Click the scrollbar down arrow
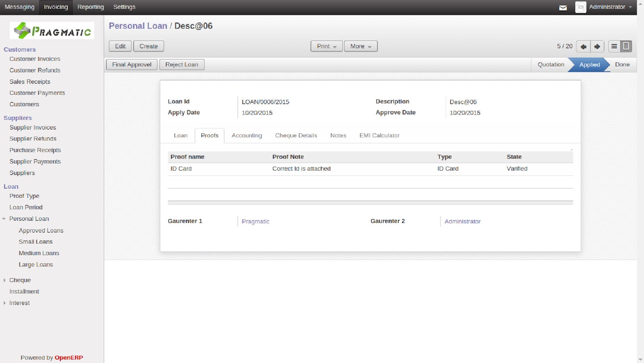The height and width of the screenshot is (363, 644). pos(640,359)
